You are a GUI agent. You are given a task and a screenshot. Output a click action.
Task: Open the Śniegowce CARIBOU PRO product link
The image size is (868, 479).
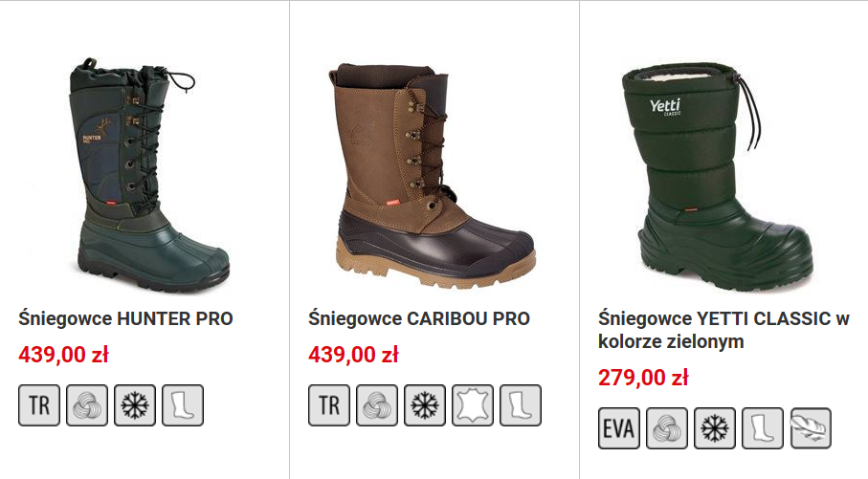419,319
